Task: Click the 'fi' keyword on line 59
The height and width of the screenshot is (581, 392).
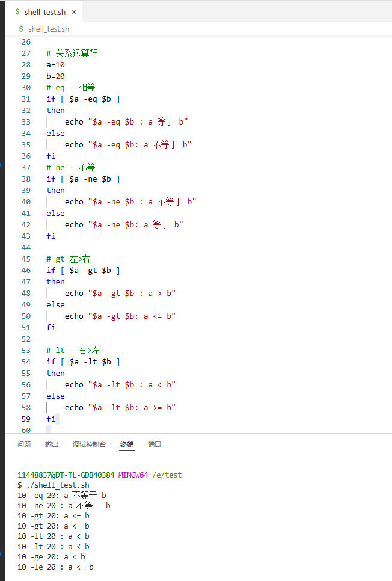Action: 51,419
